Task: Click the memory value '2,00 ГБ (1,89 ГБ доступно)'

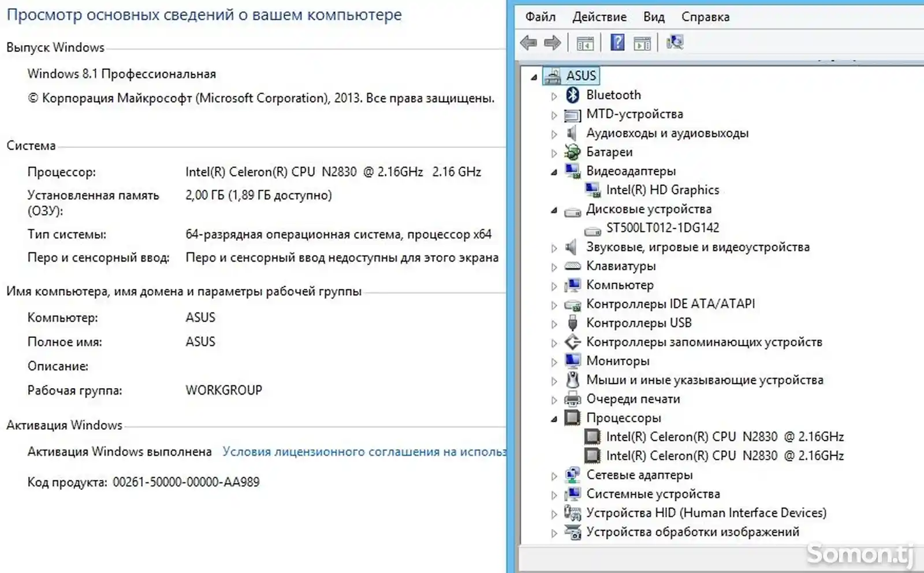Action: tap(259, 195)
